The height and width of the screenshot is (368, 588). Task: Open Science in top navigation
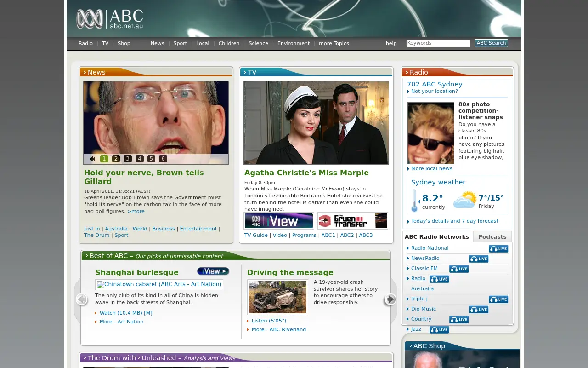tap(258, 43)
